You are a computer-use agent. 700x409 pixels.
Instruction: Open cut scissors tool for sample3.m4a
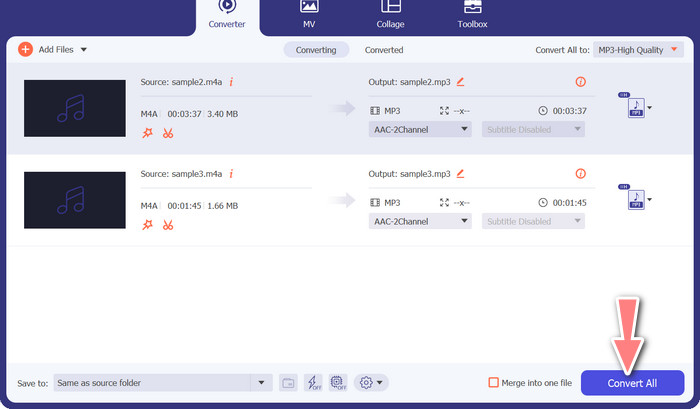click(x=168, y=225)
